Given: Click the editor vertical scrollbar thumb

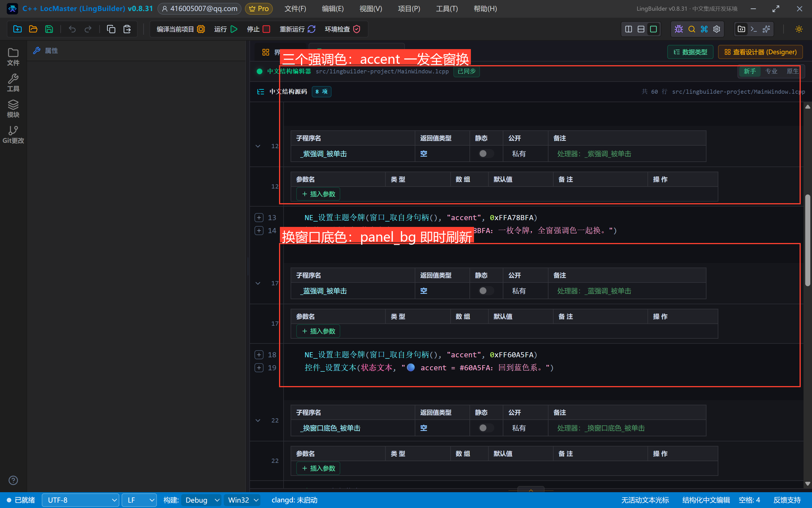Looking at the screenshot, I should (x=808, y=240).
